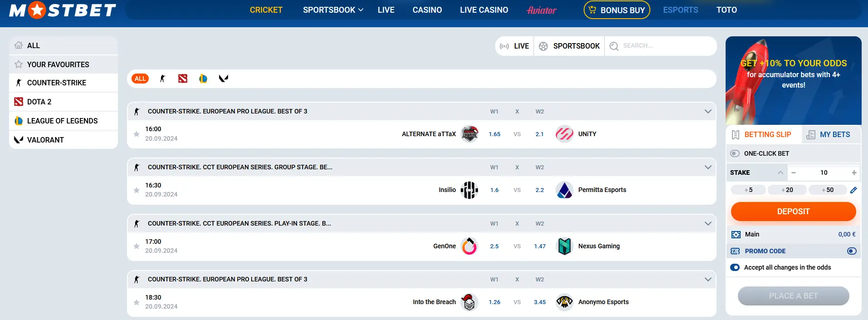Click the esports search field

[662, 46]
